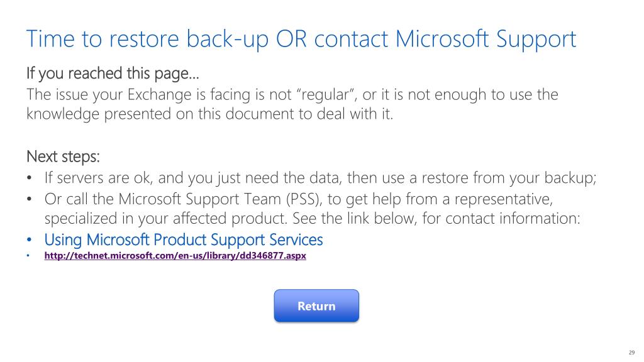This screenshot has width=644, height=362.
Task: Click the bullet dot before 'Or call the Microsoft'
Action: [29, 199]
